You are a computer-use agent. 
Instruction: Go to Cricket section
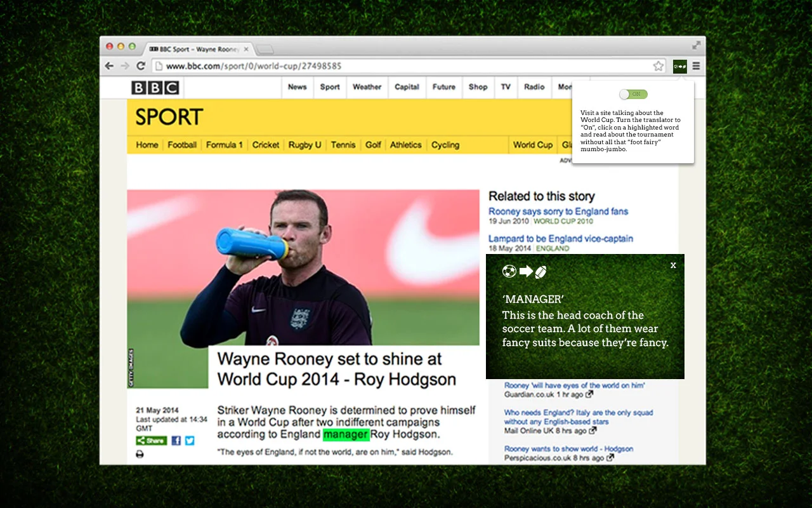point(266,145)
